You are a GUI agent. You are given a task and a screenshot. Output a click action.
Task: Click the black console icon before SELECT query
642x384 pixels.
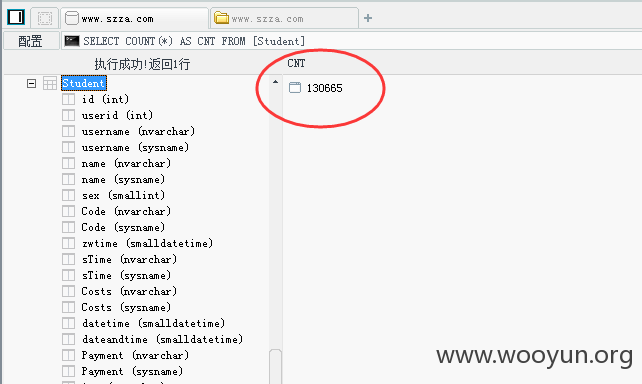point(72,41)
